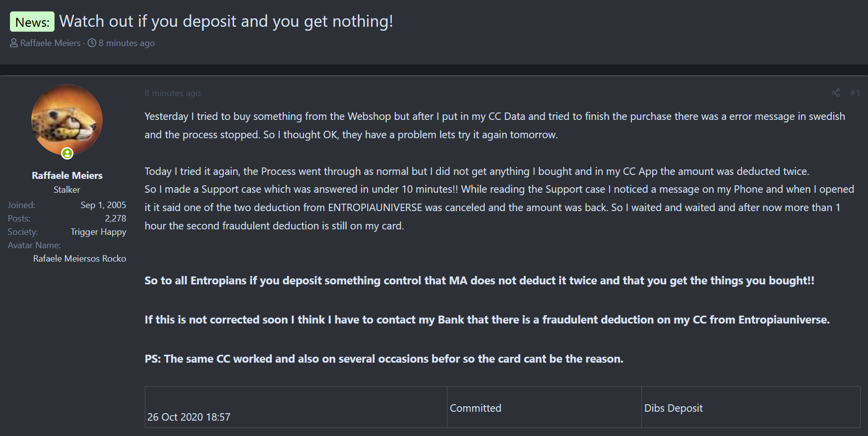Open Raffaele Meiers link in thread header

click(50, 43)
